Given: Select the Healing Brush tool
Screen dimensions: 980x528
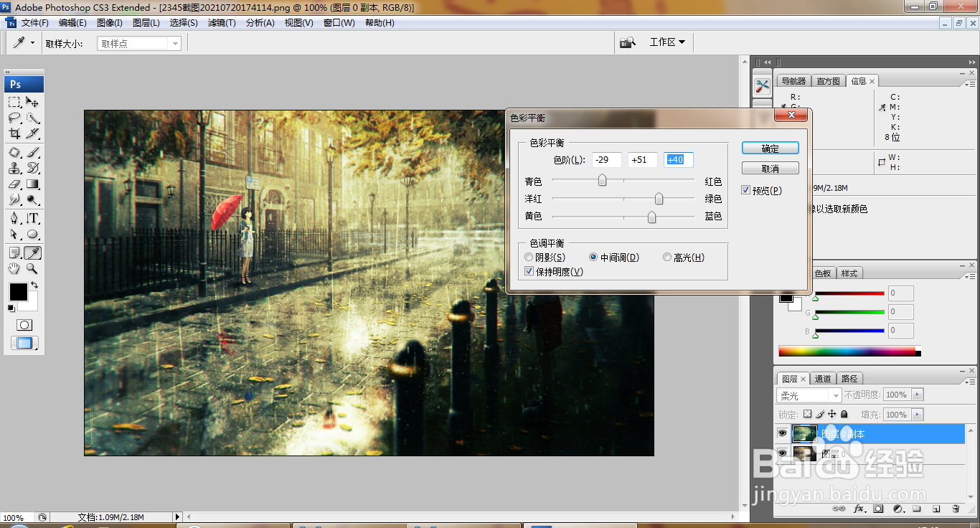Looking at the screenshot, I should point(14,152).
